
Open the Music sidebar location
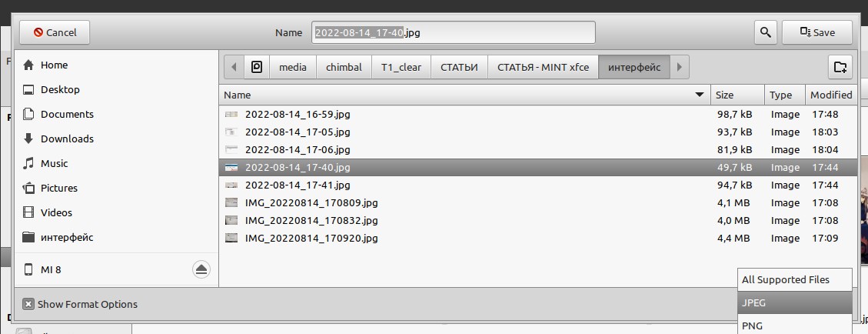tap(54, 163)
